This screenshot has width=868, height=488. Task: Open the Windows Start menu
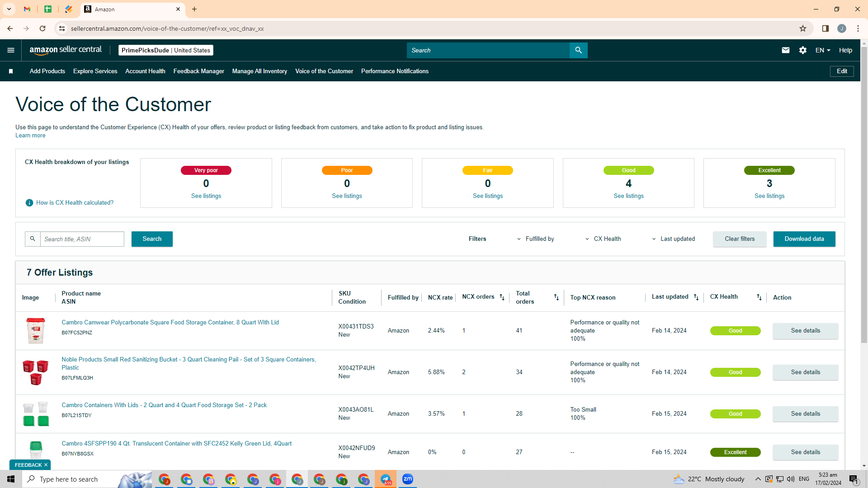click(x=11, y=479)
